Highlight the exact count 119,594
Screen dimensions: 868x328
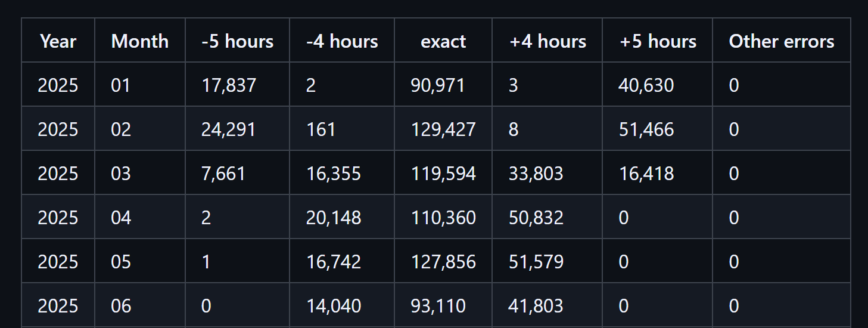pos(443,174)
